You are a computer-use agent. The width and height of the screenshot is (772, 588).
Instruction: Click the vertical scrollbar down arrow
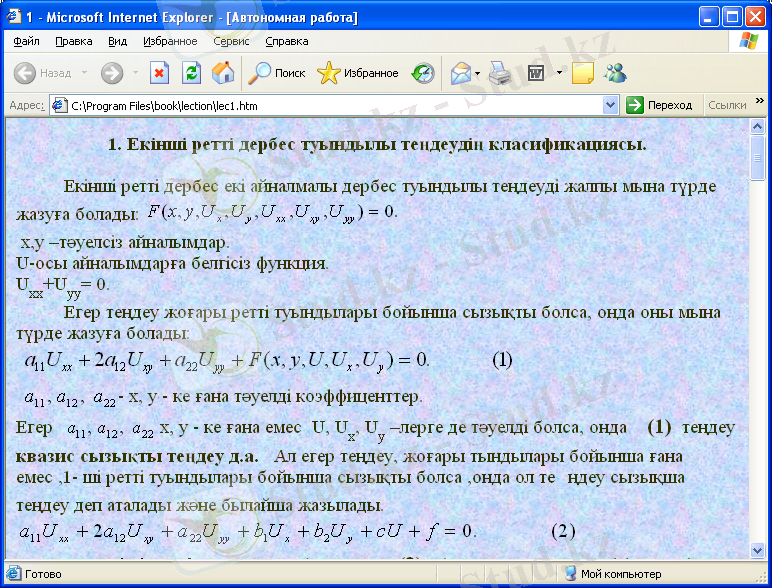click(758, 551)
